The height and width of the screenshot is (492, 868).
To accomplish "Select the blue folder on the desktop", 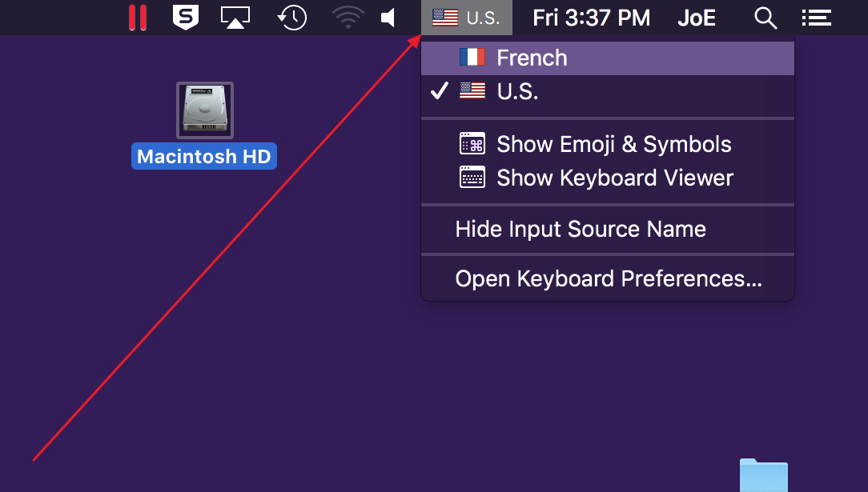I will (x=763, y=476).
